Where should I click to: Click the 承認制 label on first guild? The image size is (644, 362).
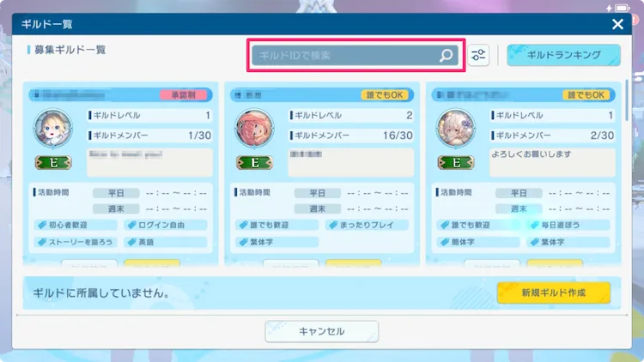tap(184, 95)
